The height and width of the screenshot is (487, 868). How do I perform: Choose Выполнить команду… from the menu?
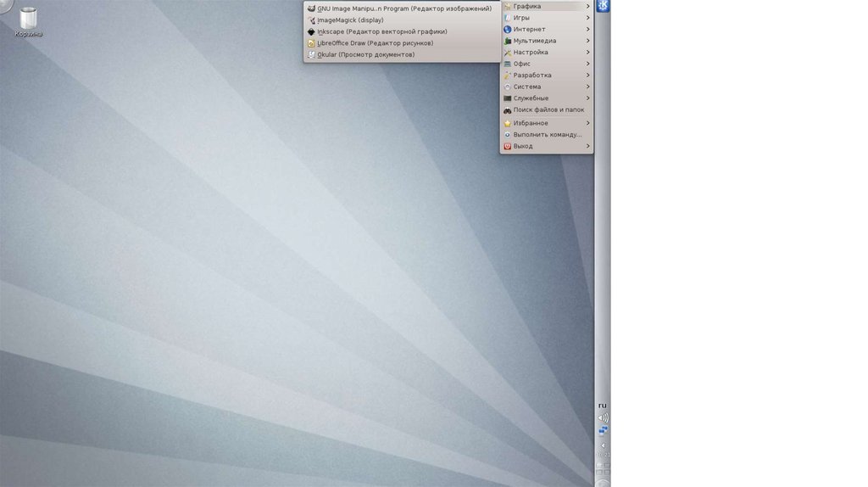click(547, 135)
